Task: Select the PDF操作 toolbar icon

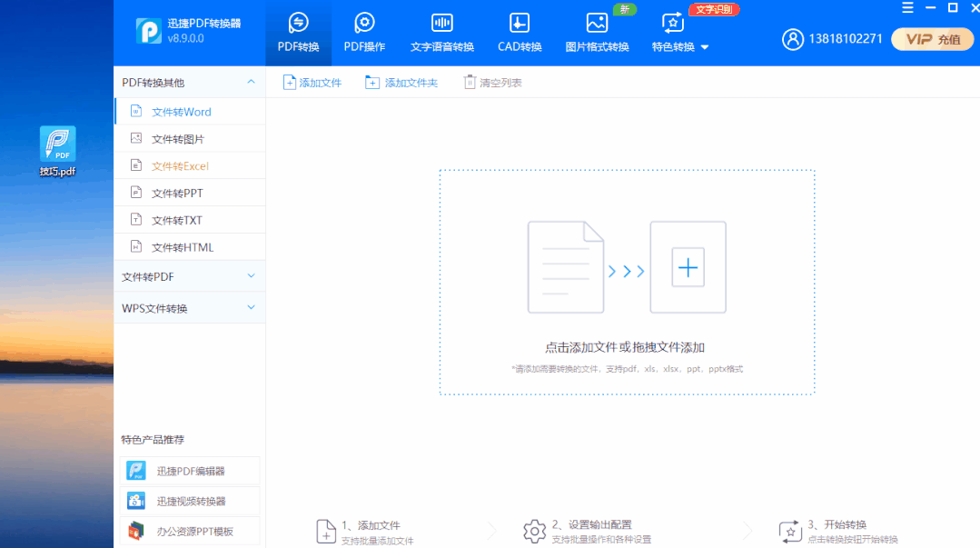Action: 364,24
